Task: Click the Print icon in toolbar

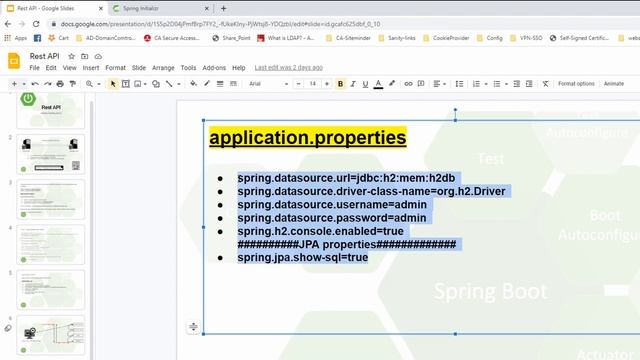Action: point(60,84)
